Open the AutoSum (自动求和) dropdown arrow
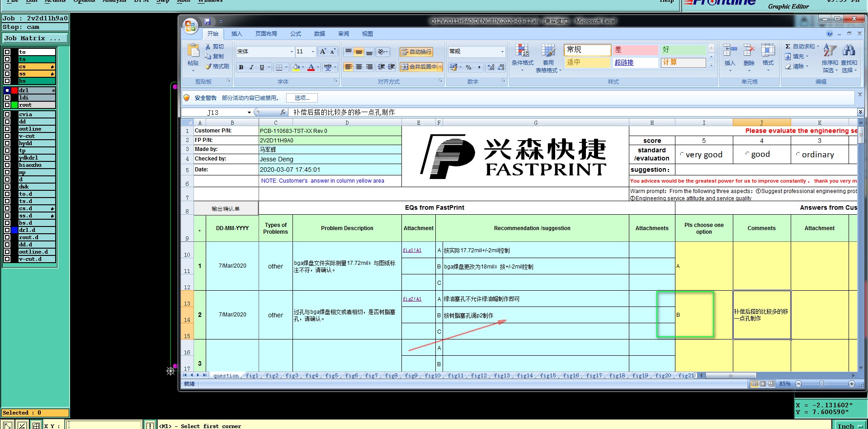The width and height of the screenshot is (868, 429). pyautogui.click(x=818, y=47)
